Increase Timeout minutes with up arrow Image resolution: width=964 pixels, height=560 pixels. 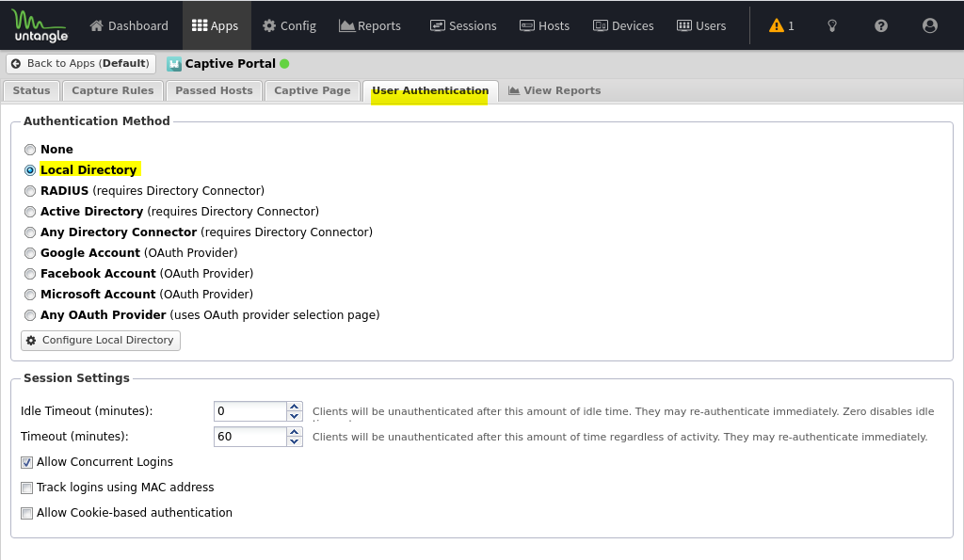pyautogui.click(x=295, y=431)
